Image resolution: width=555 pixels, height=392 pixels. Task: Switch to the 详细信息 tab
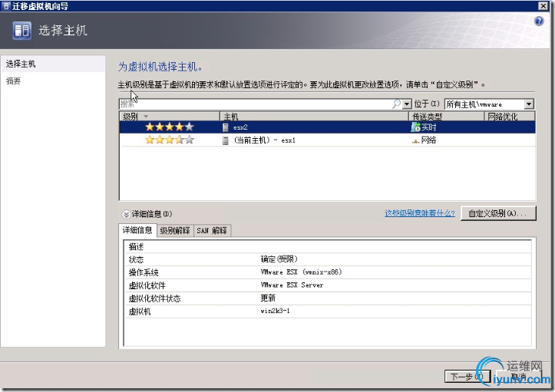pos(137,230)
